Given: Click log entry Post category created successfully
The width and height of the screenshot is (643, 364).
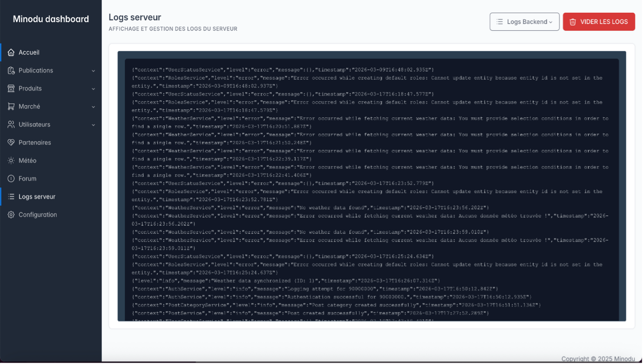Looking at the screenshot, I should 336,306.
